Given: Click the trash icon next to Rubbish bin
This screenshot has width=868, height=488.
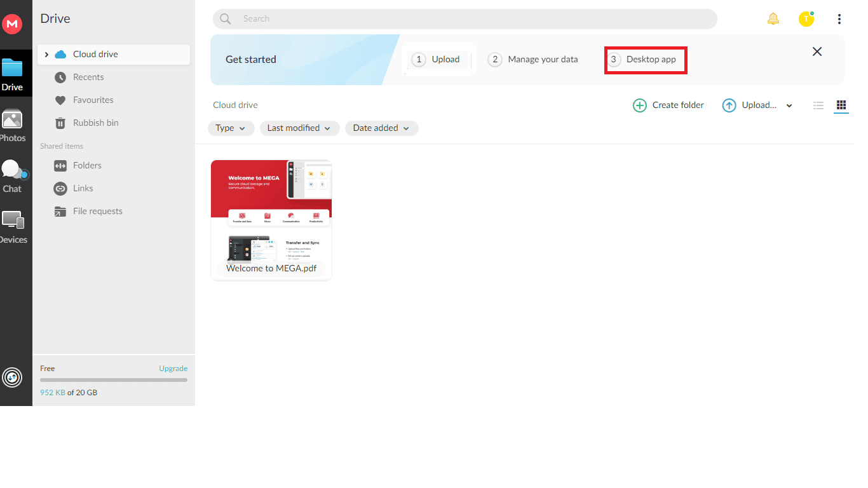Looking at the screenshot, I should click(x=60, y=123).
